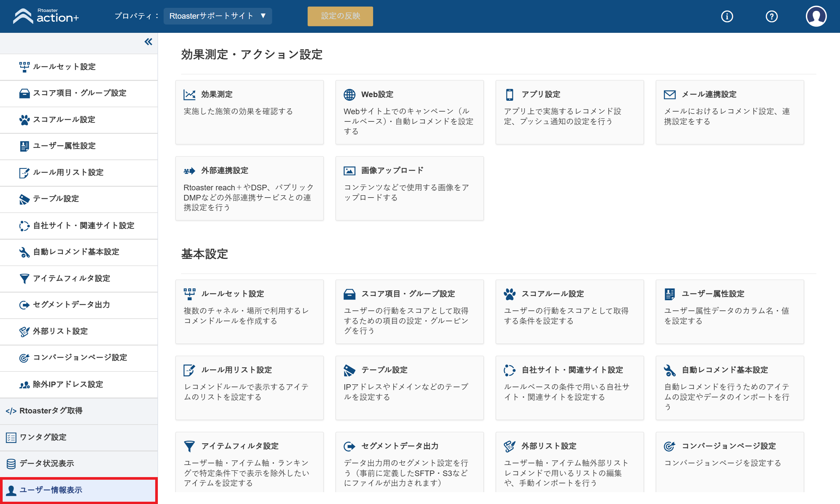Click the データ状況表示 database icon
The width and height of the screenshot is (840, 504).
[11, 464]
